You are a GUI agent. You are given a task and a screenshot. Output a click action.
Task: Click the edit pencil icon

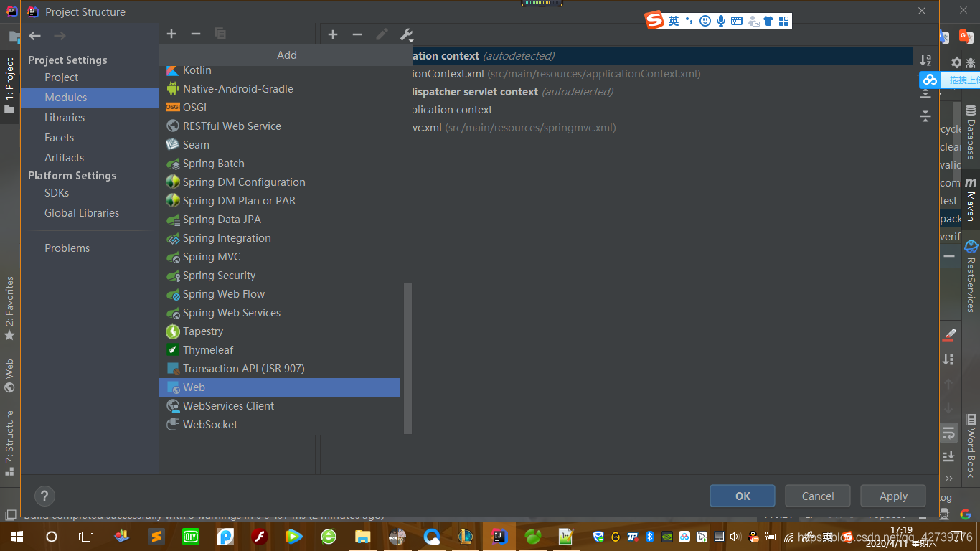pyautogui.click(x=382, y=34)
